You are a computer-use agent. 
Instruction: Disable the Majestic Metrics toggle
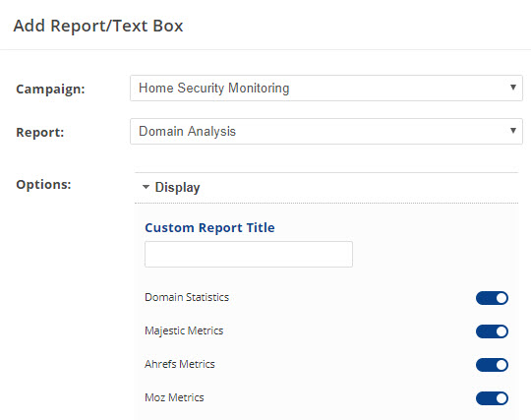click(x=492, y=331)
